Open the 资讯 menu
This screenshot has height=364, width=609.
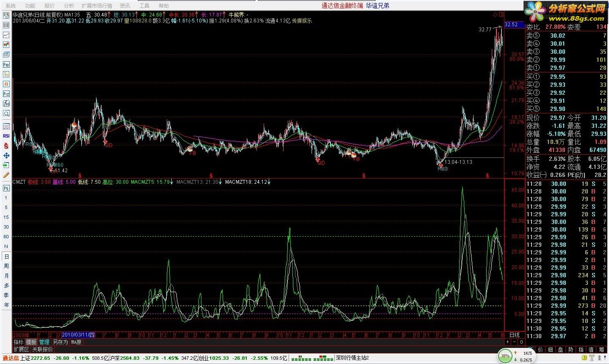click(x=125, y=6)
